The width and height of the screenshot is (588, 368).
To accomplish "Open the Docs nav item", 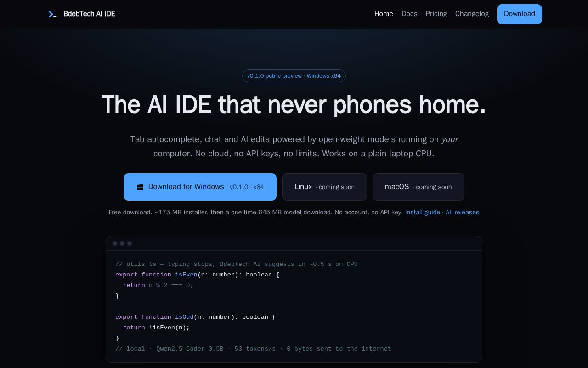I will pyautogui.click(x=409, y=14).
